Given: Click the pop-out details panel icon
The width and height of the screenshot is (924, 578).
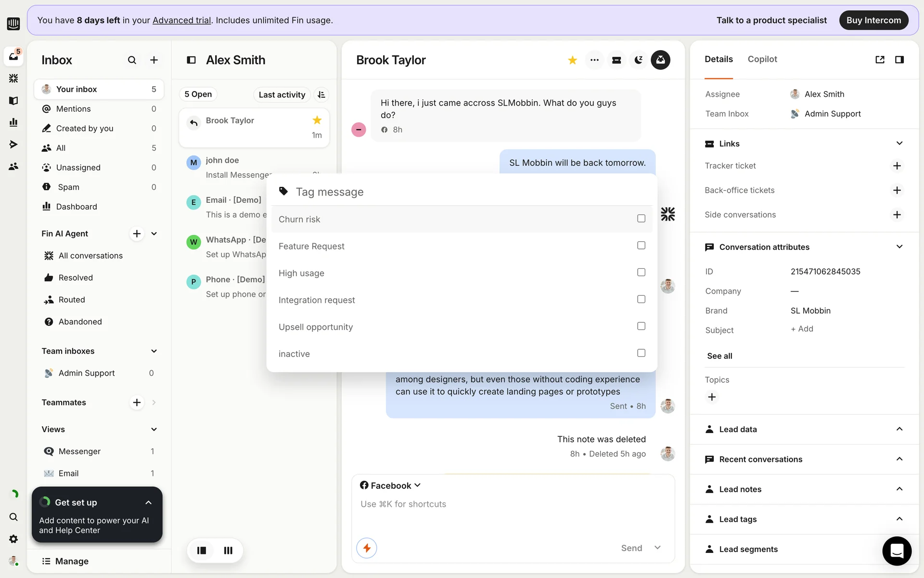Looking at the screenshot, I should (880, 60).
